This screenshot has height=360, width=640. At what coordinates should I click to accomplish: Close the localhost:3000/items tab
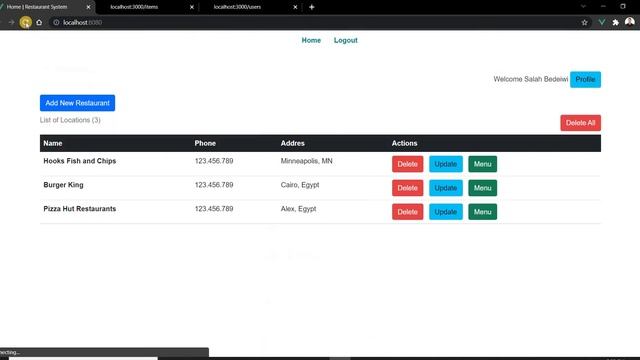[192, 7]
